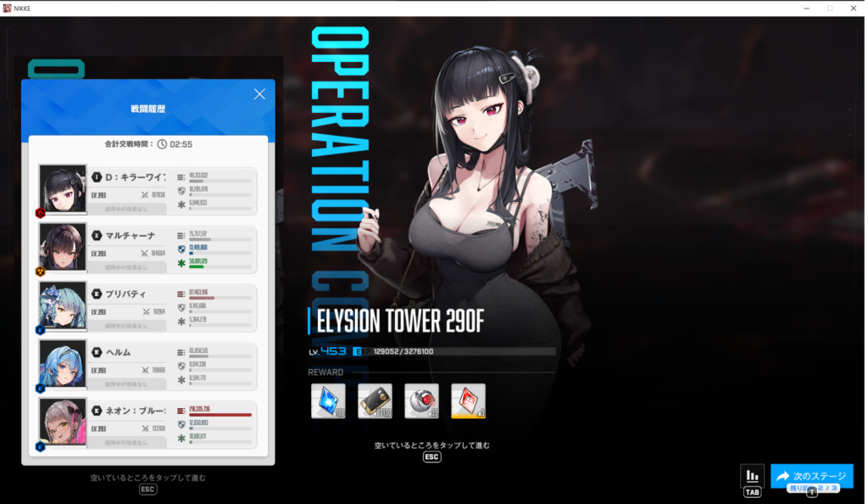Click D: Killer Wife's damage dealt icon
The width and height of the screenshot is (868, 504).
pos(181,177)
